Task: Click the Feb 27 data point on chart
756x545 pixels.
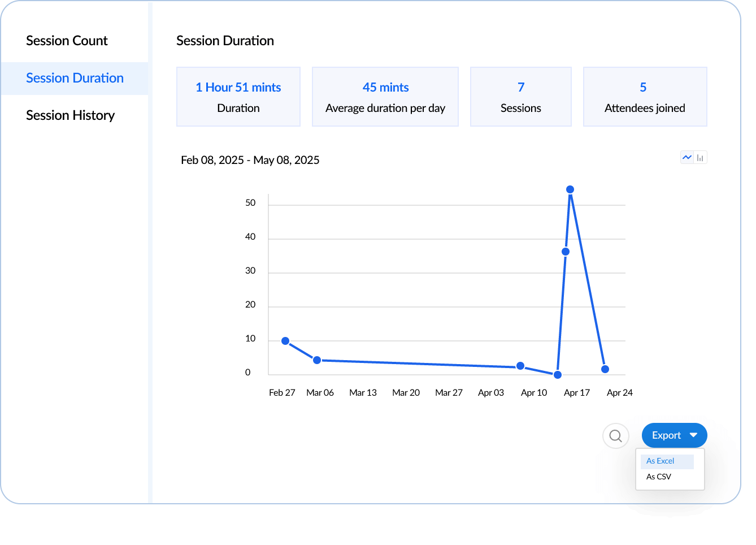Action: [284, 340]
